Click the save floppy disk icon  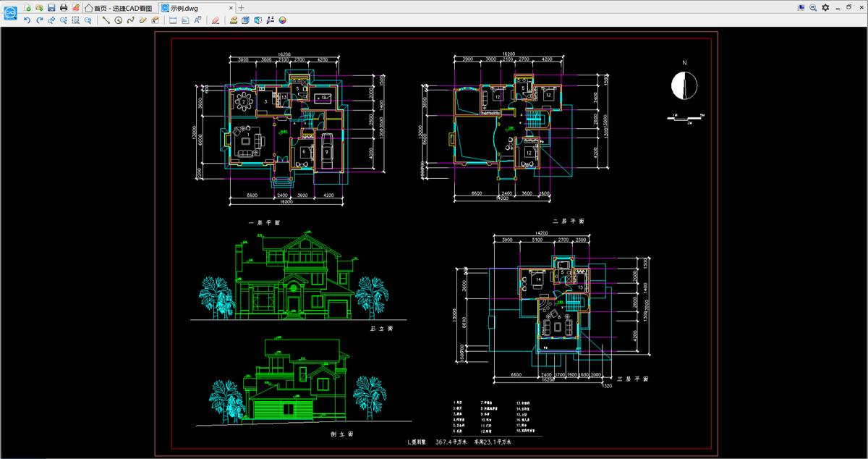51,7
